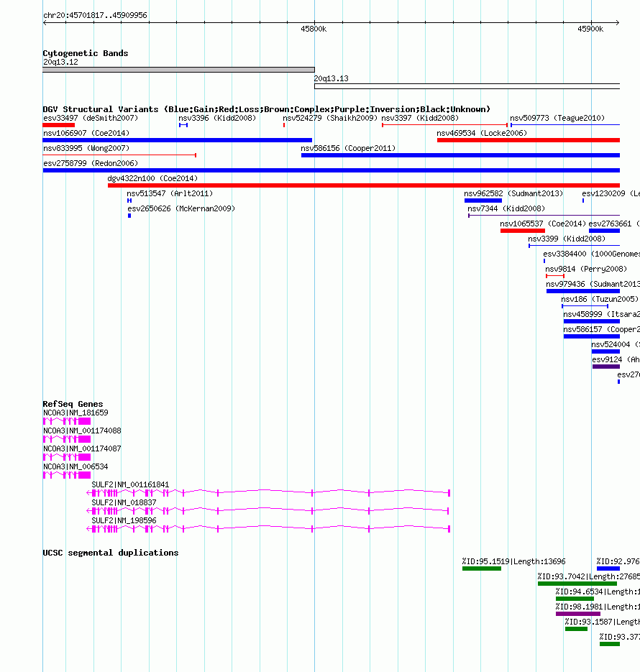640x672 pixels.
Task: Select the RefSeq Genes track title
Action: point(73,404)
